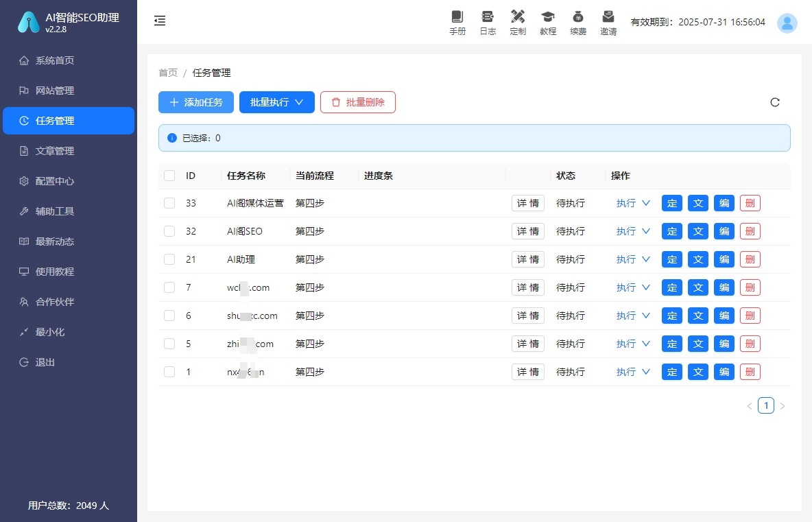
Task: Click the 续费 renewal icon
Action: (x=578, y=22)
